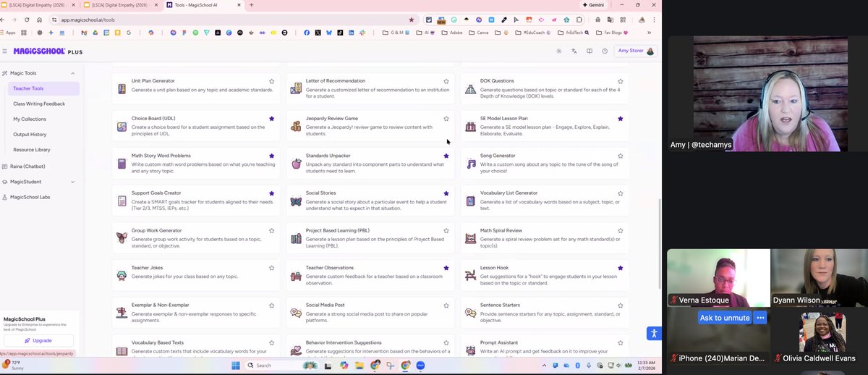Open MagicStudent in the sidebar
868x375 pixels.
point(40,182)
